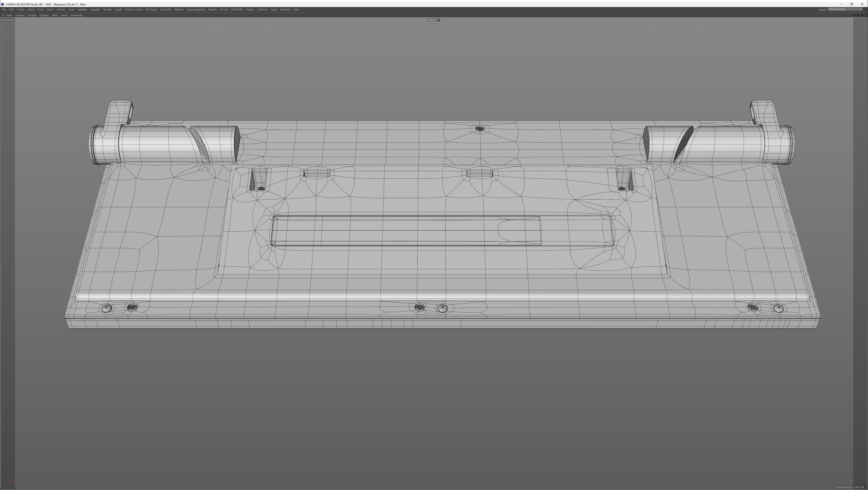
Task: Open the Render menu
Action: tap(107, 9)
